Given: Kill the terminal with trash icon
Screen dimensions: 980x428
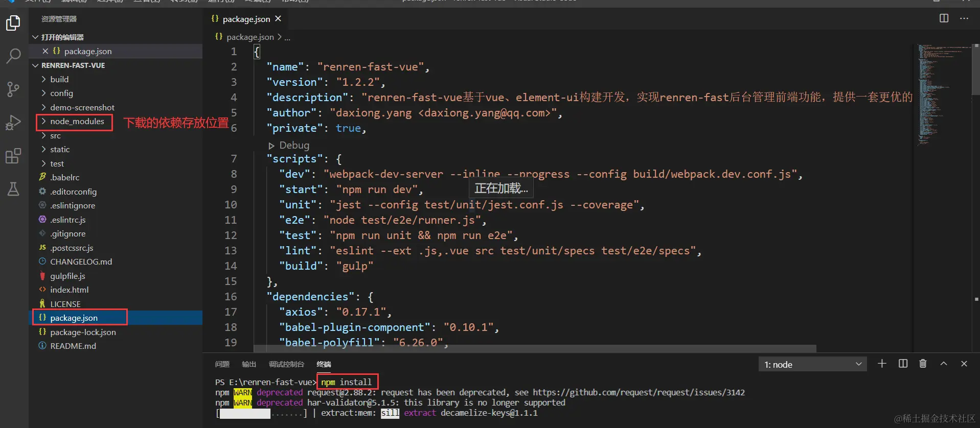Looking at the screenshot, I should coord(923,364).
